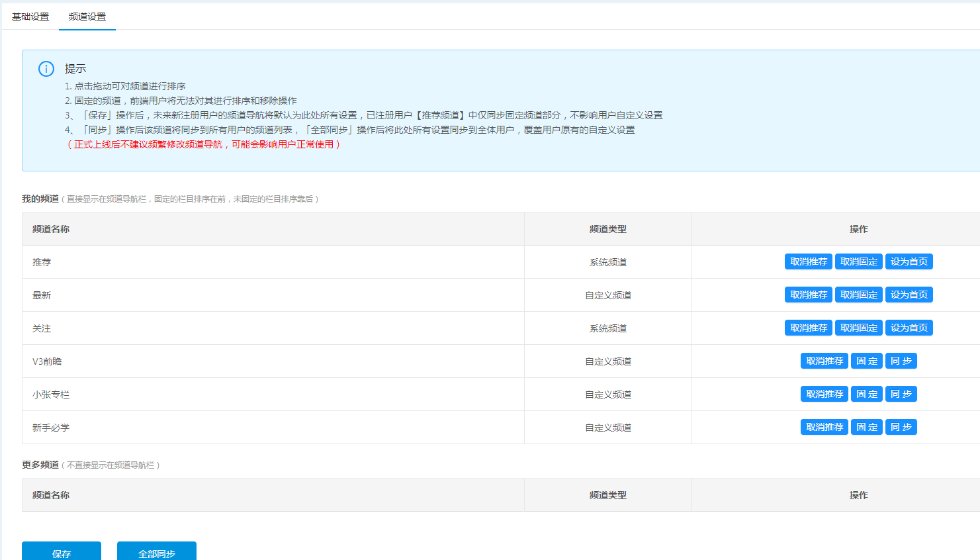Click the second tip about 固定的频道
This screenshot has width=980, height=560.
pos(181,101)
